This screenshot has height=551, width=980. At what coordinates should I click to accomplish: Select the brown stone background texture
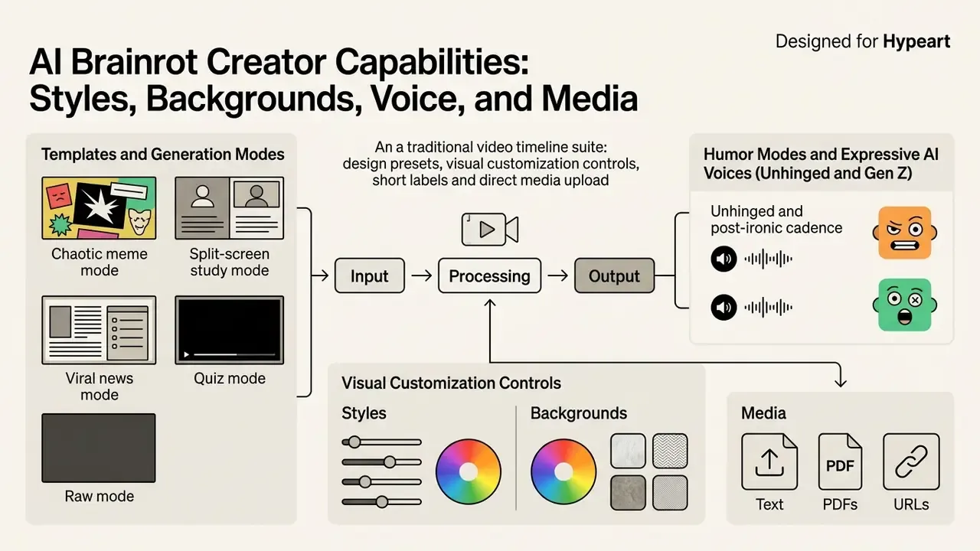click(628, 493)
